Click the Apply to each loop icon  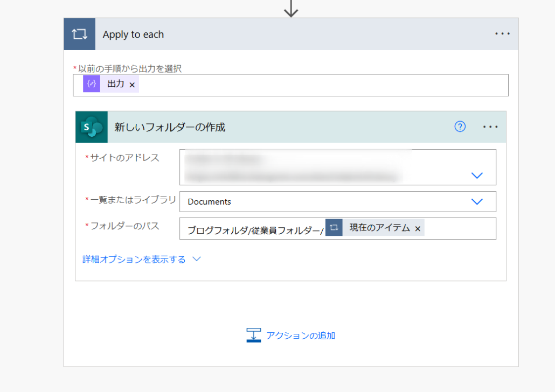coord(79,34)
